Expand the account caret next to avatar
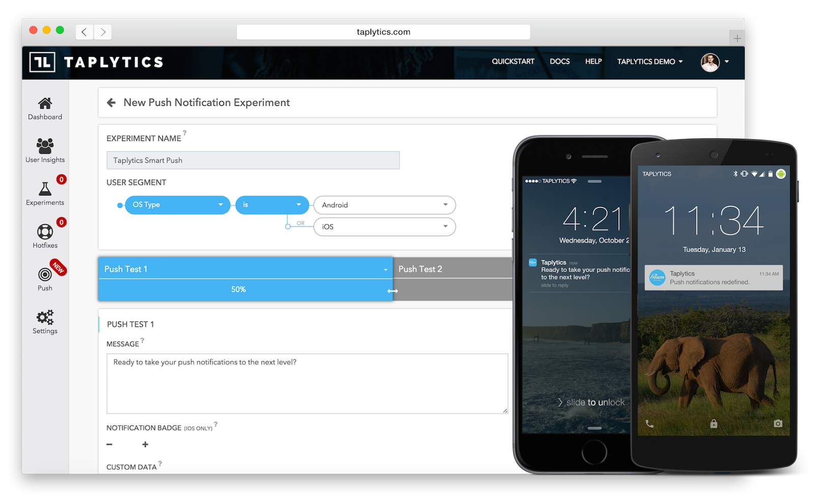Image resolution: width=814 pixels, height=504 pixels. tap(726, 62)
